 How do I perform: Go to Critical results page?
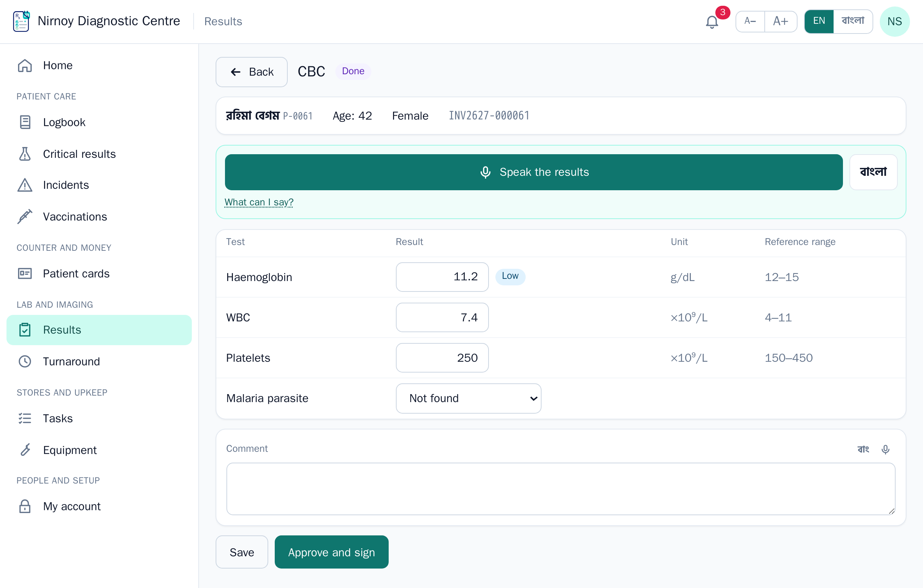[99, 153]
